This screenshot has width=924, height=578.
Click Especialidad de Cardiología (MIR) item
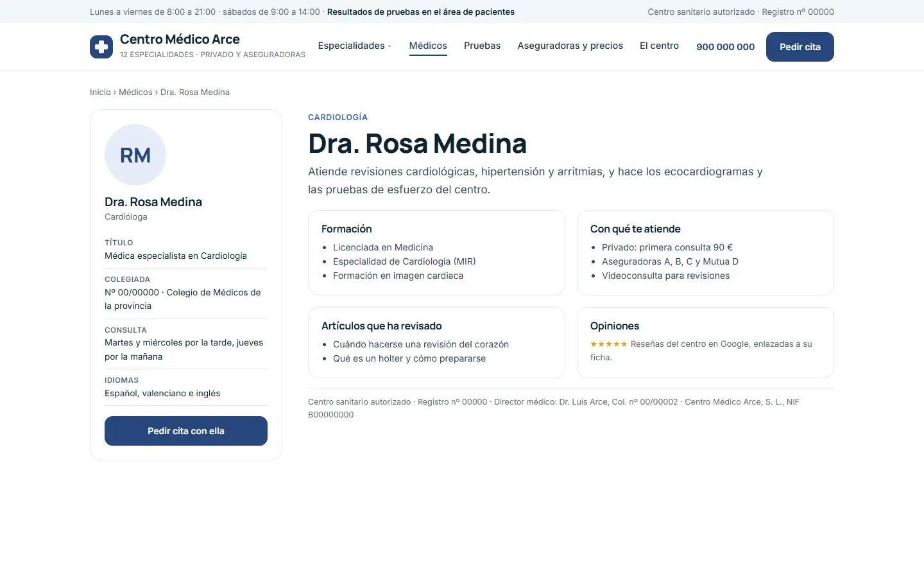[404, 261]
